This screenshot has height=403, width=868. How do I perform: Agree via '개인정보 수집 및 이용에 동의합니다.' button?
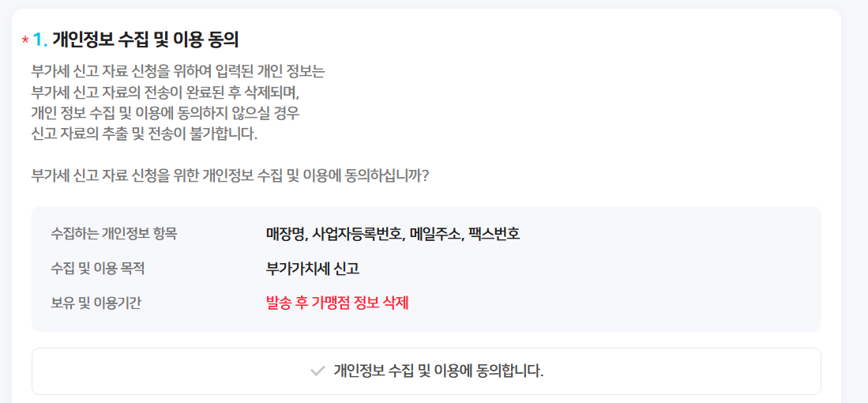(426, 371)
